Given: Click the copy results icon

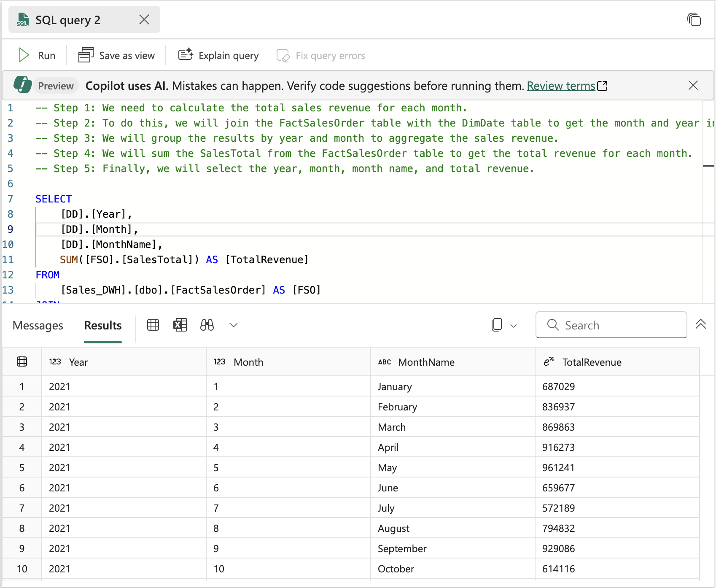Looking at the screenshot, I should click(497, 325).
